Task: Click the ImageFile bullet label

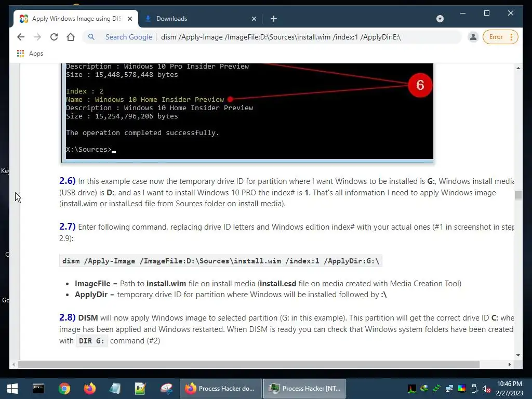Action: 92,283
